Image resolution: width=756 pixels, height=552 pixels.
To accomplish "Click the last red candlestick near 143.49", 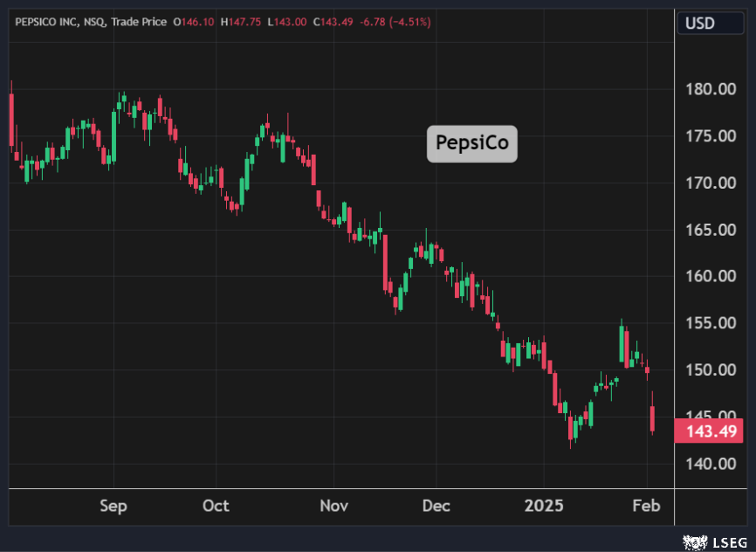I will coord(652,417).
